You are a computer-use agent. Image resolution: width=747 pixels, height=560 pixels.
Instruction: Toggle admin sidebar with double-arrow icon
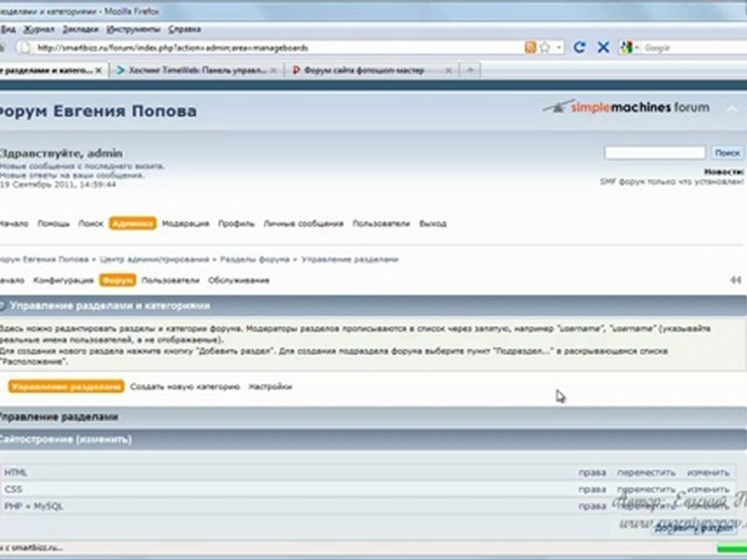tap(735, 280)
